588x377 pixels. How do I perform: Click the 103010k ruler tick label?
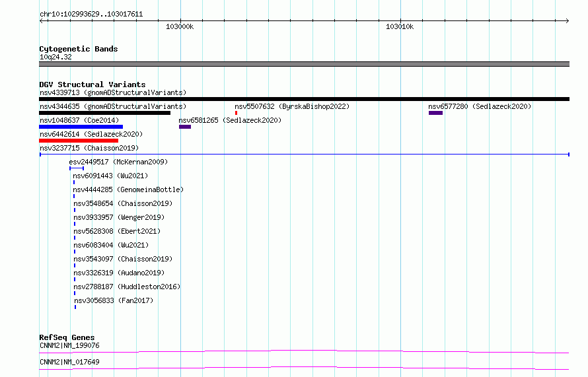400,26
